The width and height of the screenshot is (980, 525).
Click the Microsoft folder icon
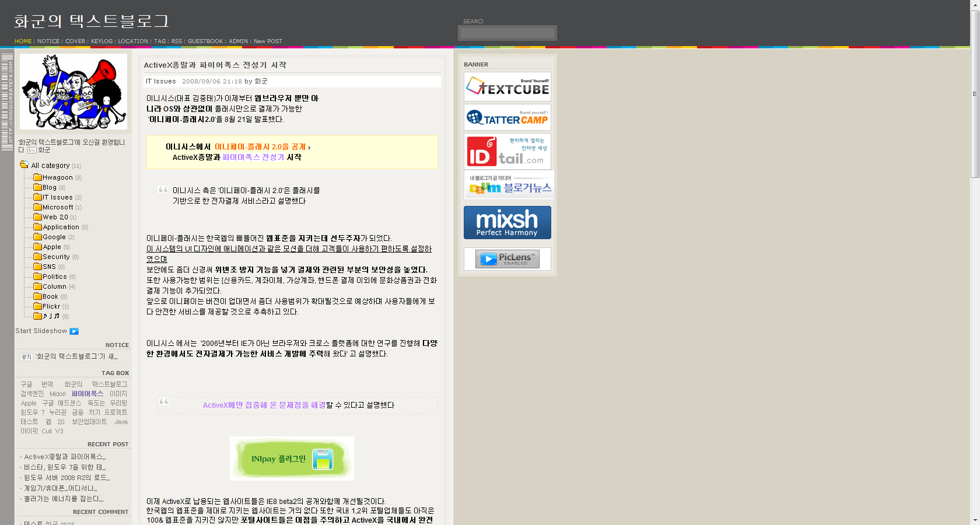click(37, 207)
